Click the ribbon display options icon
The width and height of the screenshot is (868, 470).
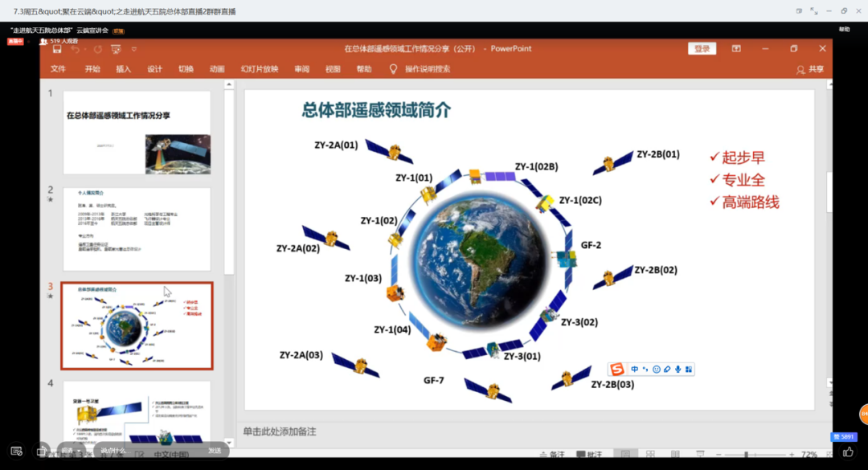(x=735, y=49)
